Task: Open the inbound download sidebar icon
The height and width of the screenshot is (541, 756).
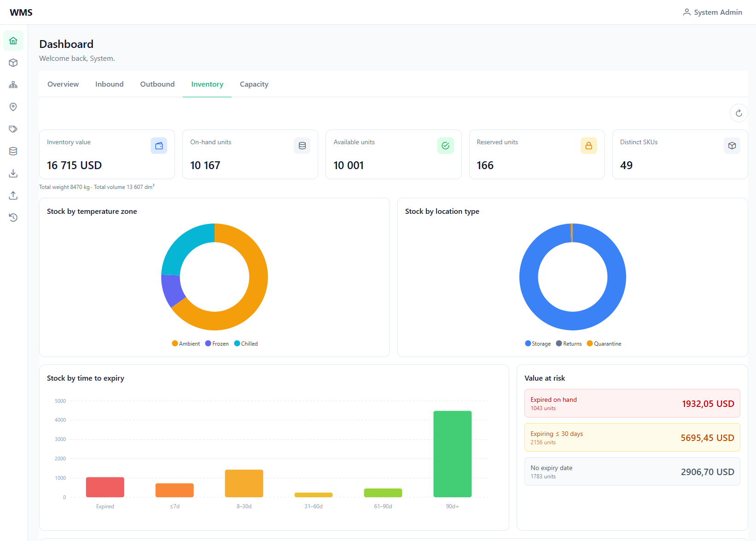Action: coord(13,173)
